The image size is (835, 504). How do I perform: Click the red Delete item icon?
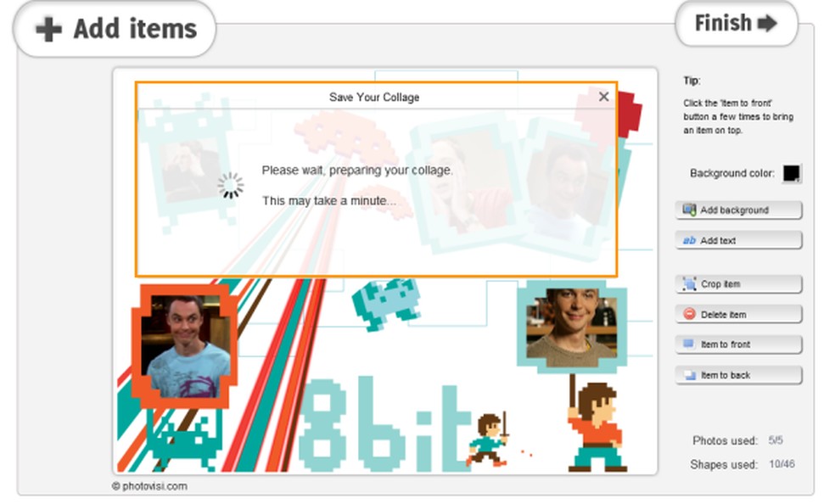(690, 314)
